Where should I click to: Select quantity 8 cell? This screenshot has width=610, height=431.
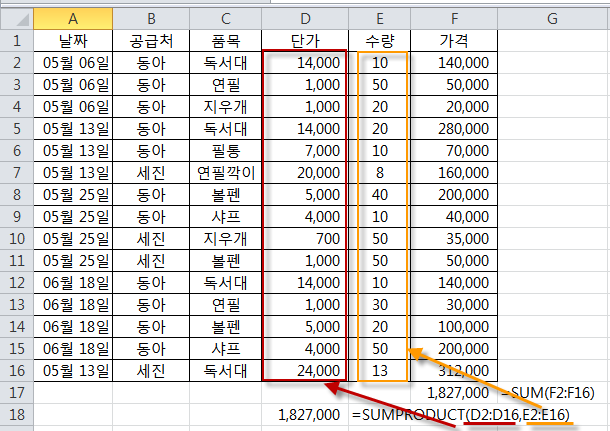[380, 172]
